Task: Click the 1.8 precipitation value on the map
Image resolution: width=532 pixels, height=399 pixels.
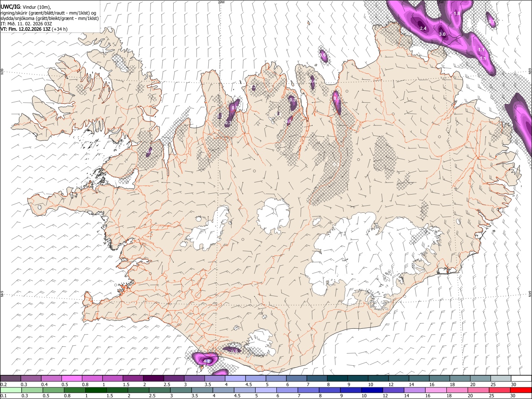Action: [x=457, y=14]
